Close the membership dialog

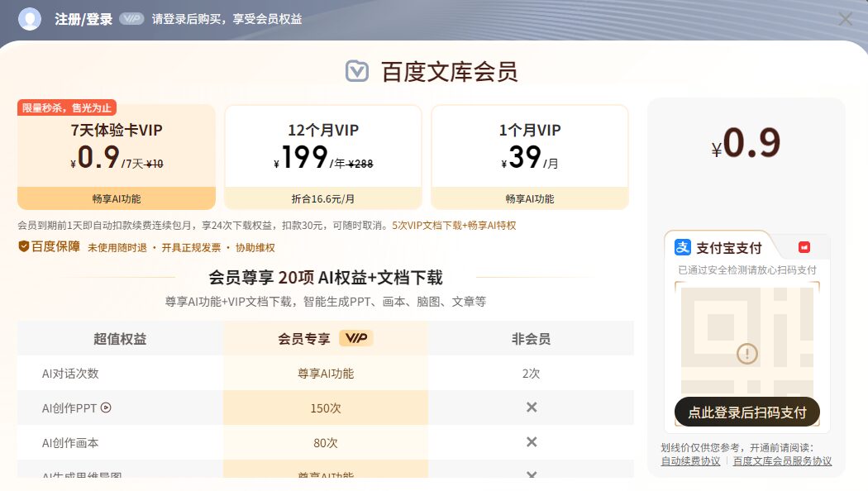[x=845, y=19]
